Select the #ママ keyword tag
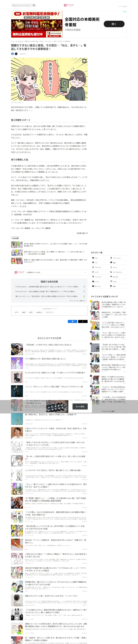This screenshot has height=644, width=138. (x=17, y=312)
